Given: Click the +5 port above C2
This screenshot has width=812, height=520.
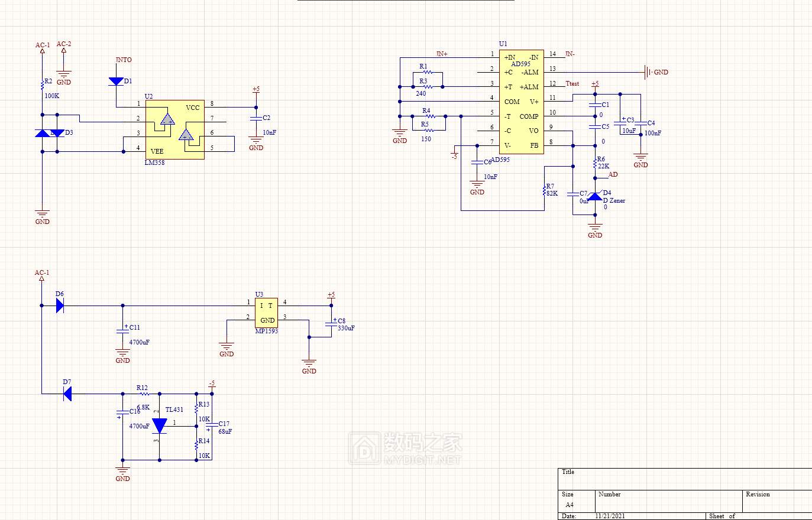Looking at the screenshot, I should 256,90.
